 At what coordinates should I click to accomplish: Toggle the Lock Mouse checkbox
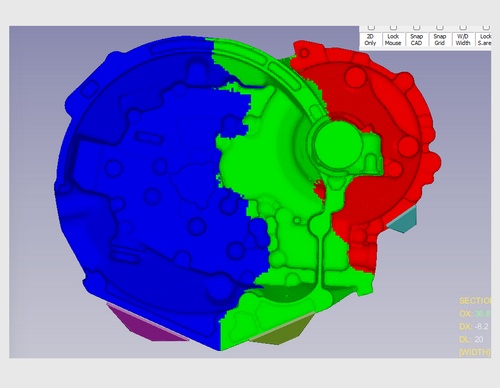(x=394, y=27)
